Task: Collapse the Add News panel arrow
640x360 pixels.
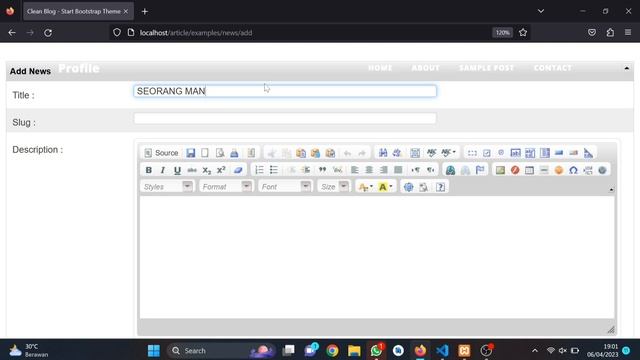Action: pyautogui.click(x=627, y=68)
